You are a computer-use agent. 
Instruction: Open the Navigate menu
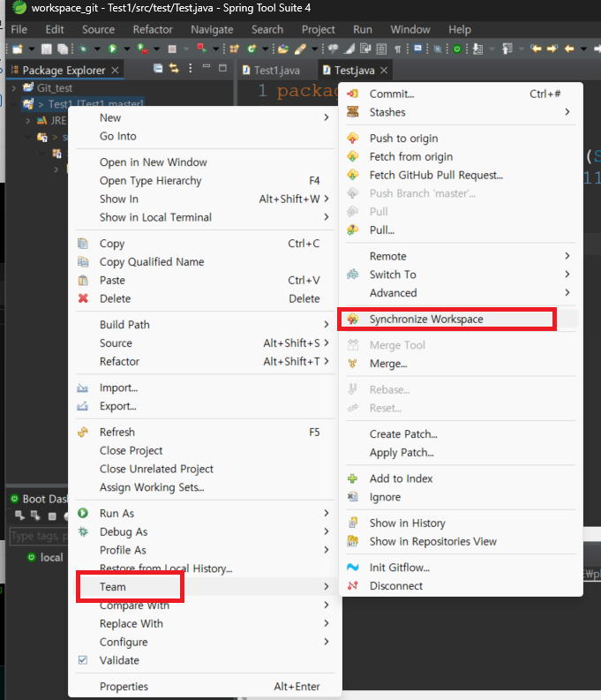point(212,29)
